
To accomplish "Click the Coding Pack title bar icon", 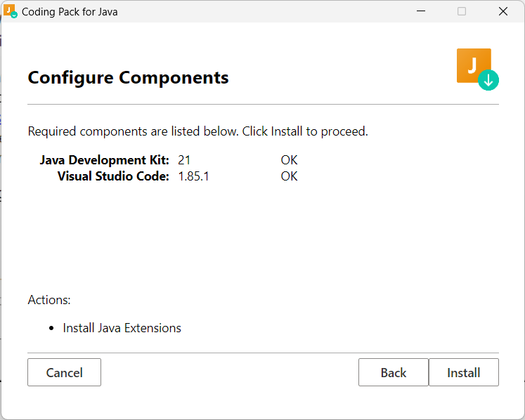I will point(10,11).
